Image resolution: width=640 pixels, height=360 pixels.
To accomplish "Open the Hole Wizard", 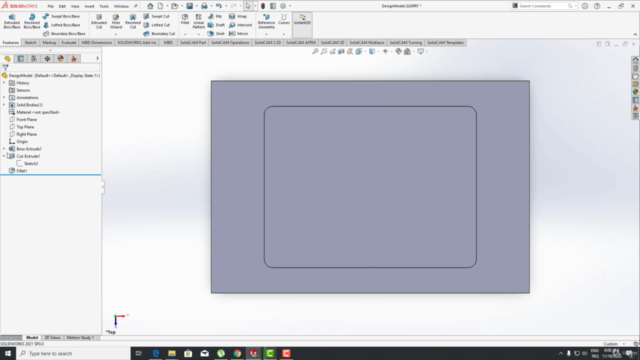I will (116, 21).
